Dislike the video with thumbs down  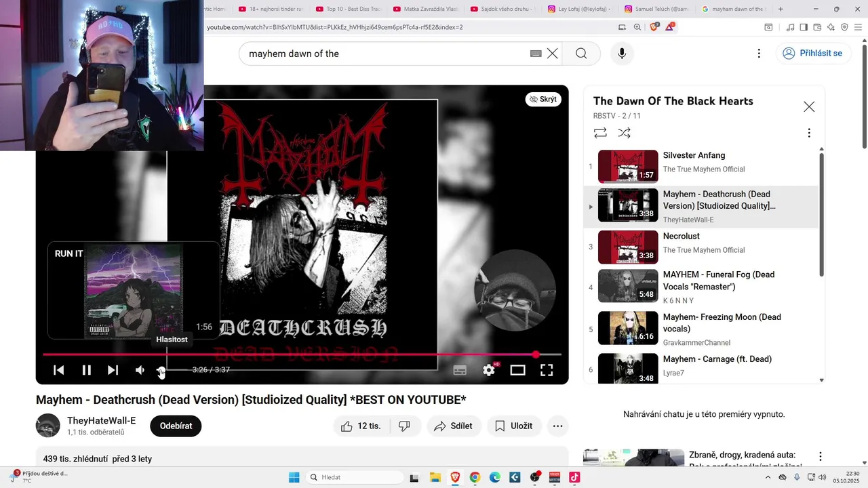click(405, 426)
